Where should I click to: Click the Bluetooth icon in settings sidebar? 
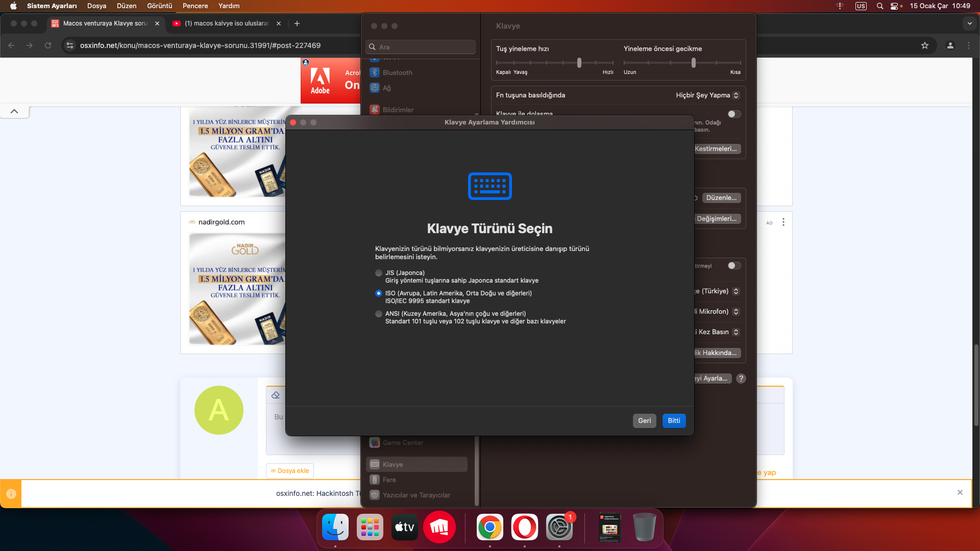(375, 72)
